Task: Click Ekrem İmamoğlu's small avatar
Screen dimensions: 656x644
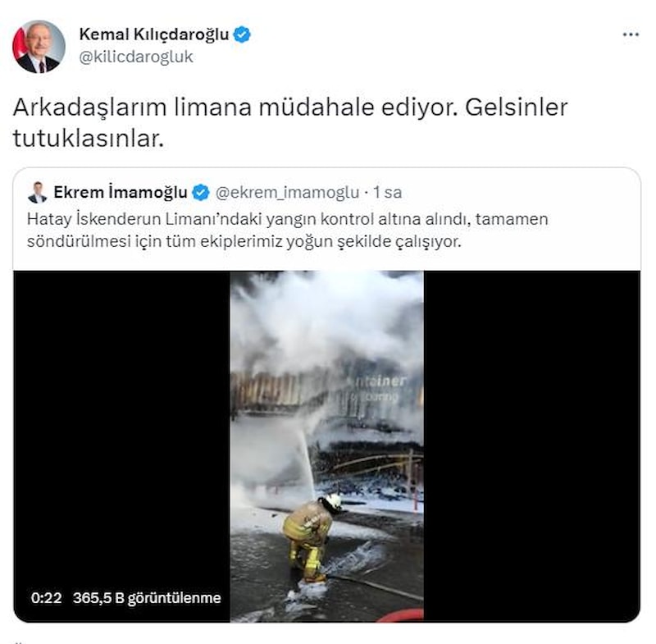Action: (37, 193)
